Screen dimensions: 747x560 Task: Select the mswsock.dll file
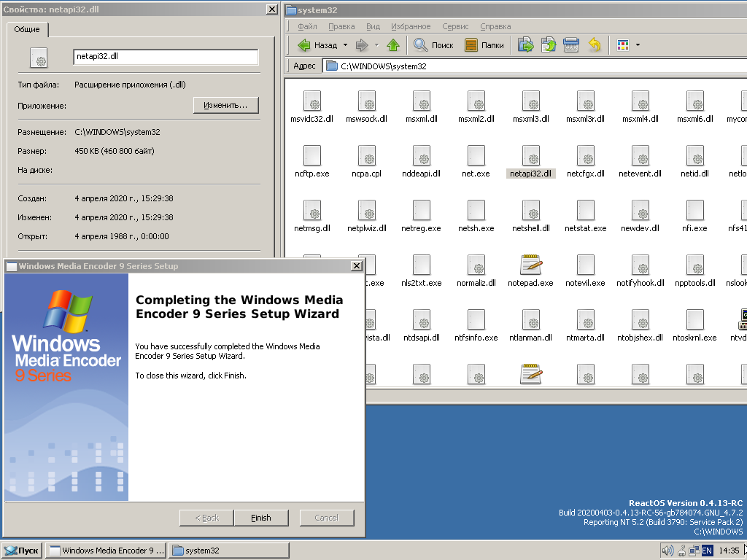[x=367, y=107]
